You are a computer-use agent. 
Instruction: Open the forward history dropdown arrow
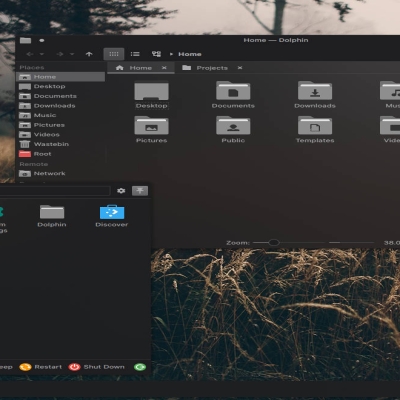[72, 54]
